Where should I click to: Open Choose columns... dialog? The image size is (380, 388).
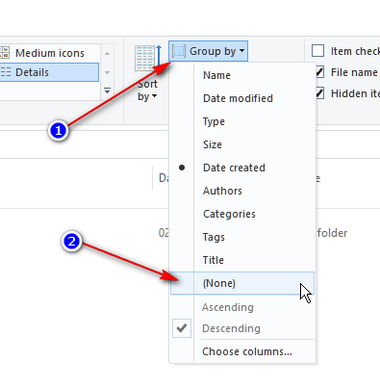click(247, 351)
